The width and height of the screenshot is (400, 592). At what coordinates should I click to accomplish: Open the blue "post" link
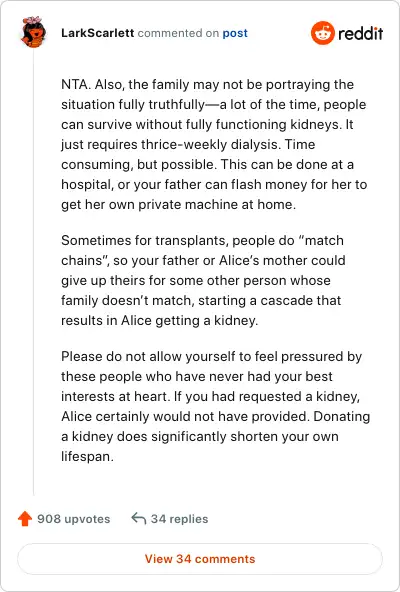235,33
